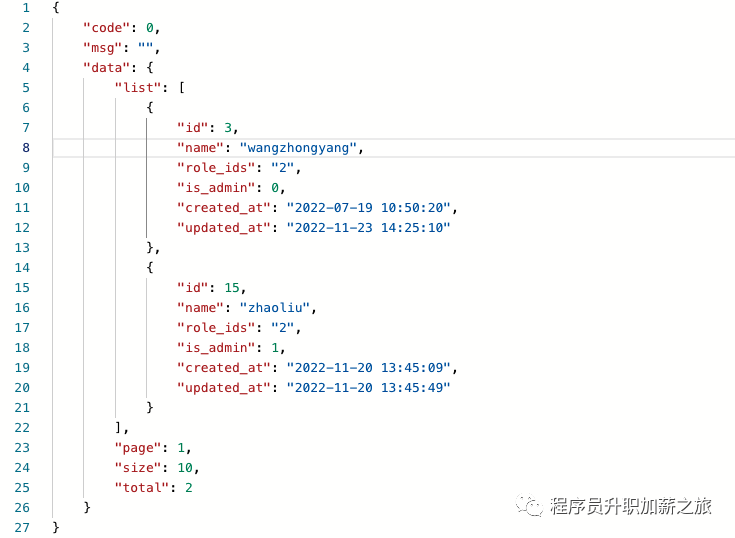Click the "data" key on line 4
The image size is (735, 538).
pyautogui.click(x=107, y=67)
